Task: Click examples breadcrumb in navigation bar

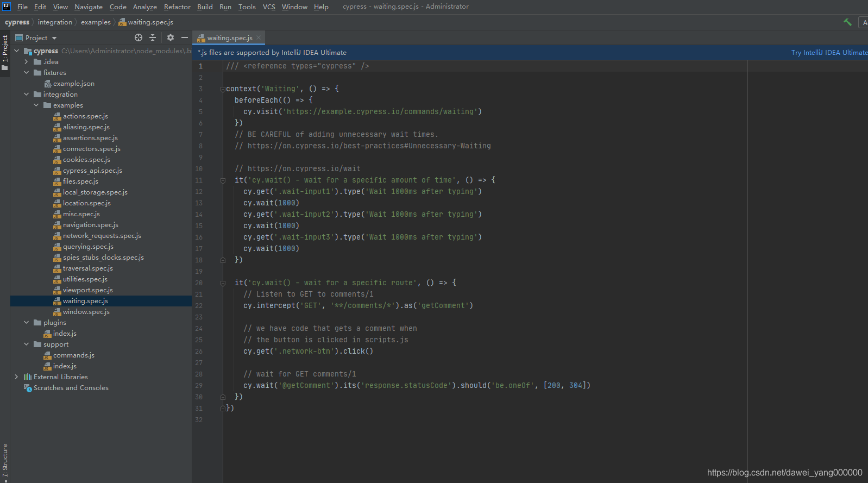Action: [x=96, y=22]
